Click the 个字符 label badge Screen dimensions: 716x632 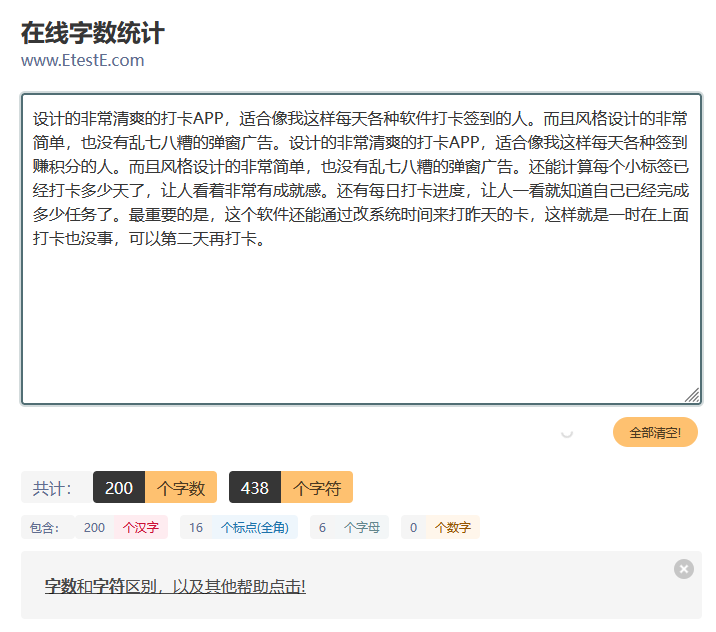click(x=317, y=487)
